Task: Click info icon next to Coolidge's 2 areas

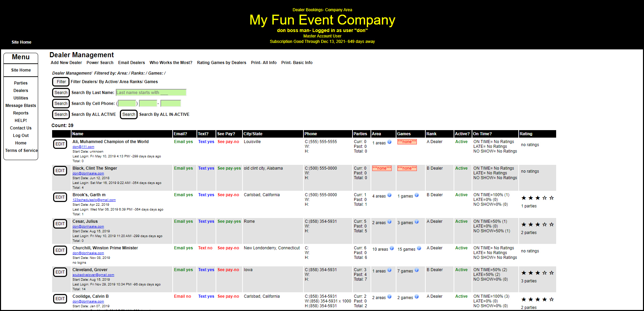Action: (x=389, y=297)
